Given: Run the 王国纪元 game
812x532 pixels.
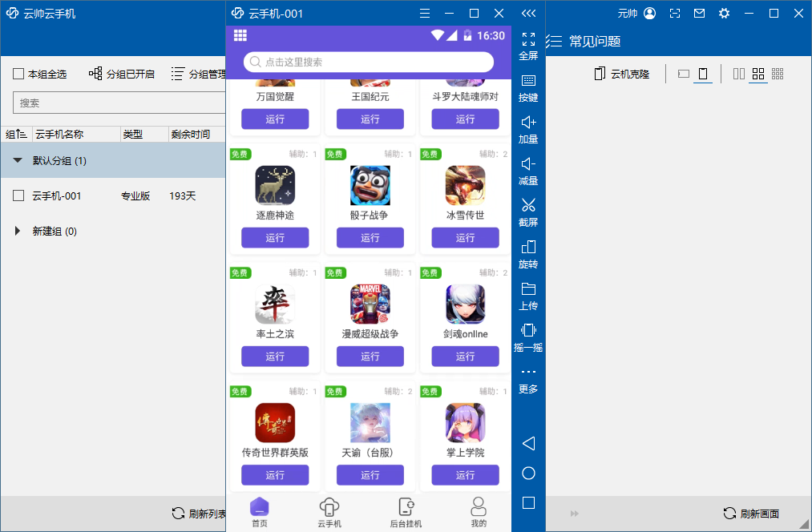Looking at the screenshot, I should coord(370,119).
